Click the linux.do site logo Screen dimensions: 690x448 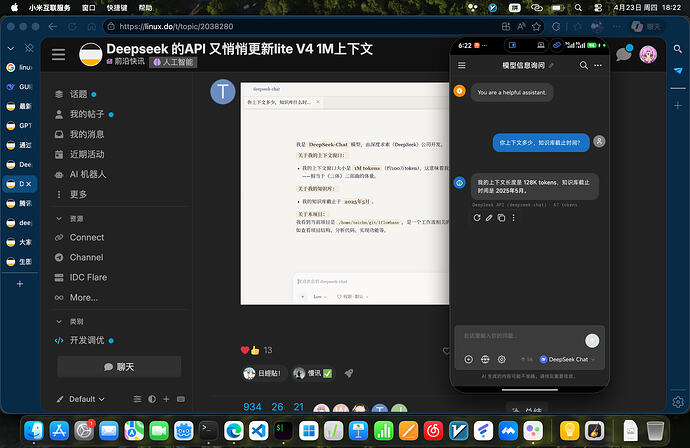[x=90, y=55]
